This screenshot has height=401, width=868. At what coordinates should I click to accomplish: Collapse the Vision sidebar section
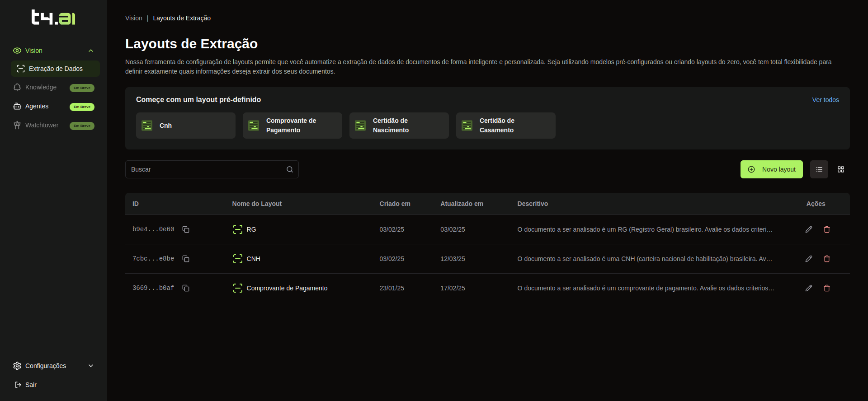[91, 51]
